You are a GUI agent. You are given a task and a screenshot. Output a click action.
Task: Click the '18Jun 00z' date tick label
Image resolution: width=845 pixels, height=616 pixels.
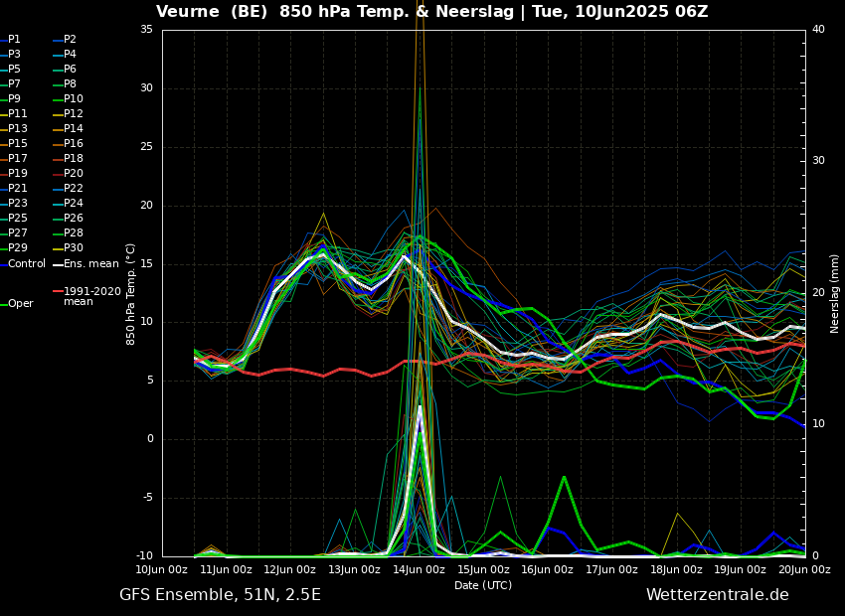(x=676, y=569)
